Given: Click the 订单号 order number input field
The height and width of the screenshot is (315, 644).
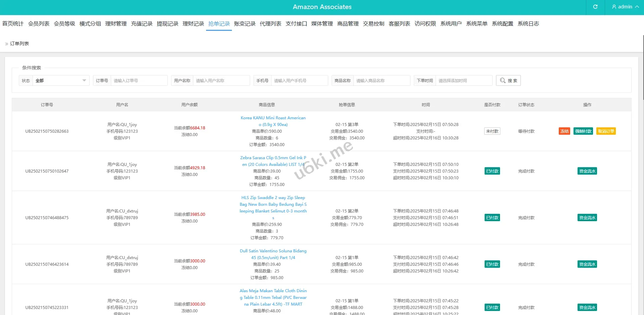Looking at the screenshot, I should (x=139, y=80).
